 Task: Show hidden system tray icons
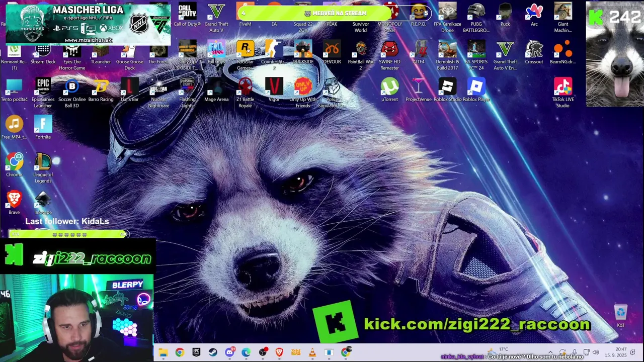point(550,352)
